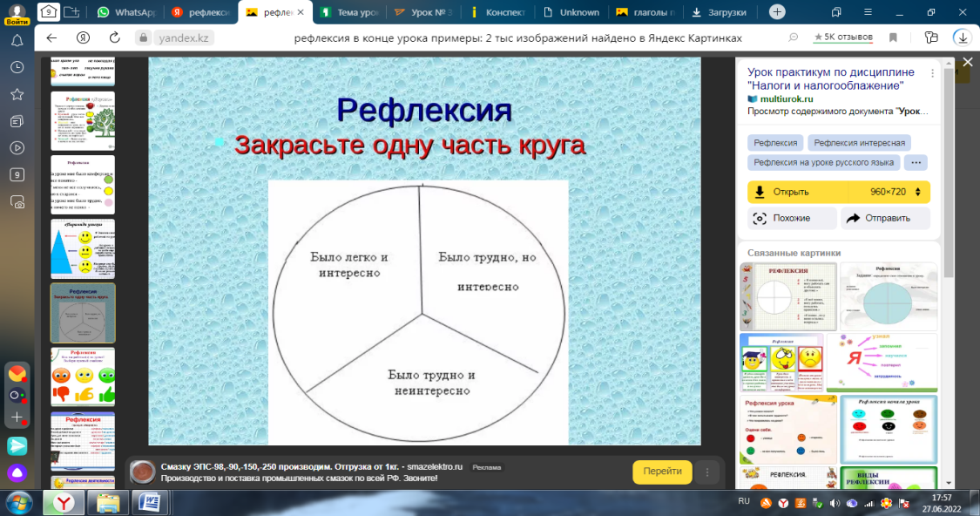Select Рефлексия на уроке русского языка tag

823,162
